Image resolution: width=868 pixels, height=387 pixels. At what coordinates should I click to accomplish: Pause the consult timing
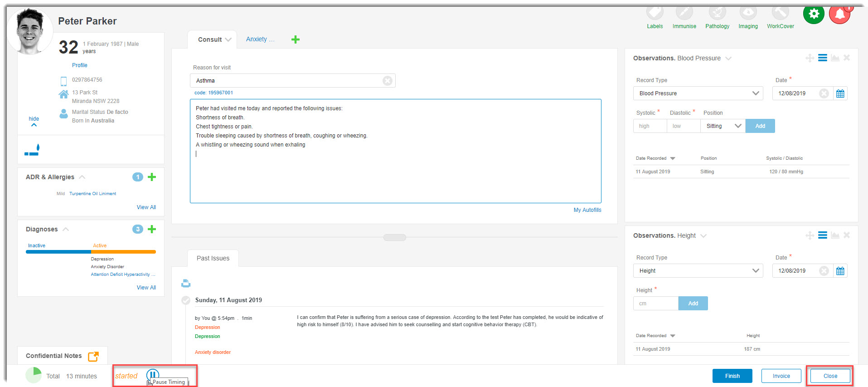point(152,375)
